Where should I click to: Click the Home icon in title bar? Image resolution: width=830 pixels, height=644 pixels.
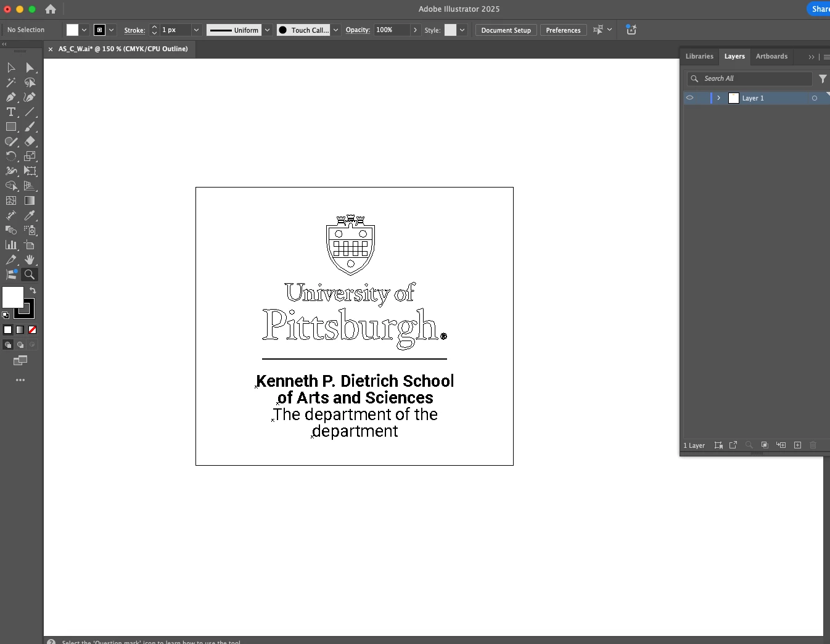(51, 9)
